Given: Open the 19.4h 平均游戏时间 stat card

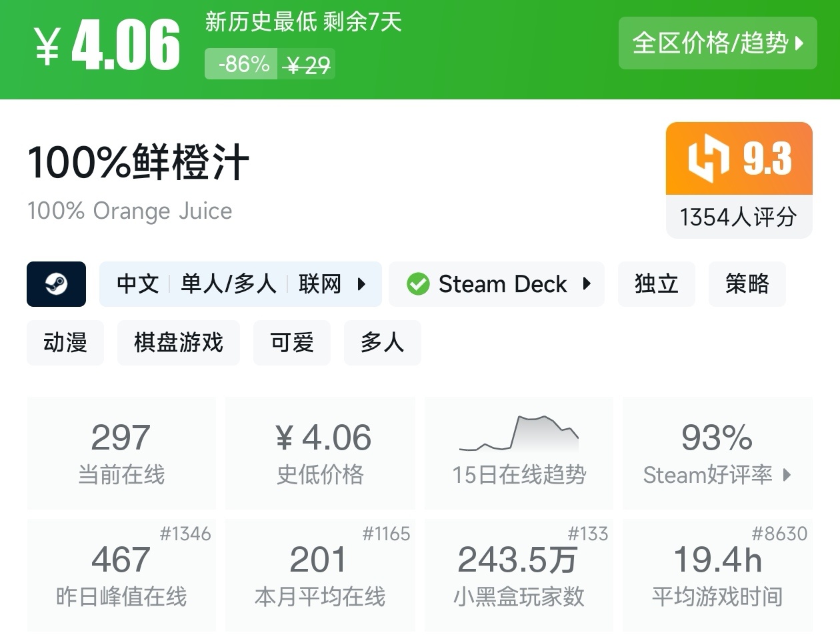Looking at the screenshot, I should coord(717,575).
